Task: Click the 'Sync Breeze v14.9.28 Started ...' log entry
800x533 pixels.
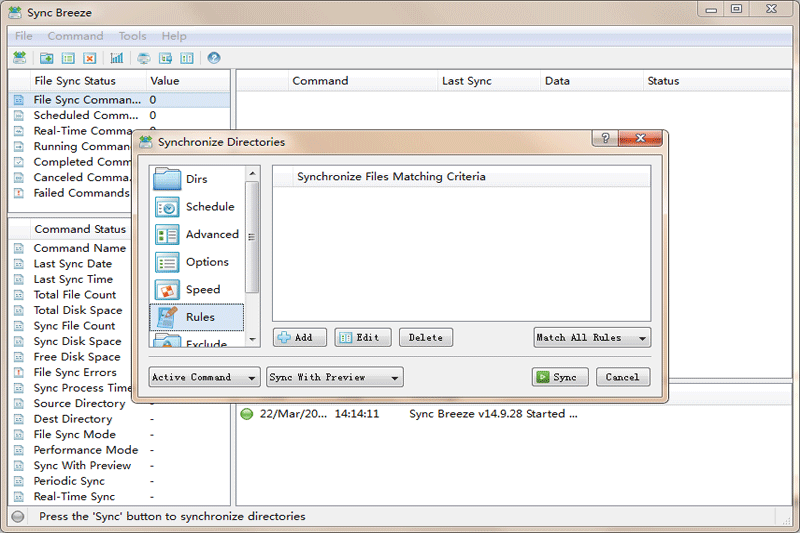Action: point(493,414)
